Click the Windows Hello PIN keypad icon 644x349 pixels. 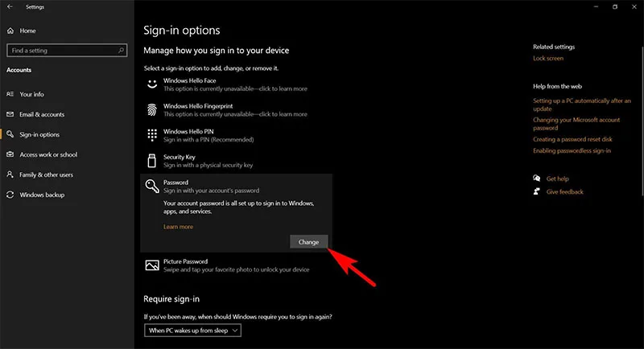(152, 135)
